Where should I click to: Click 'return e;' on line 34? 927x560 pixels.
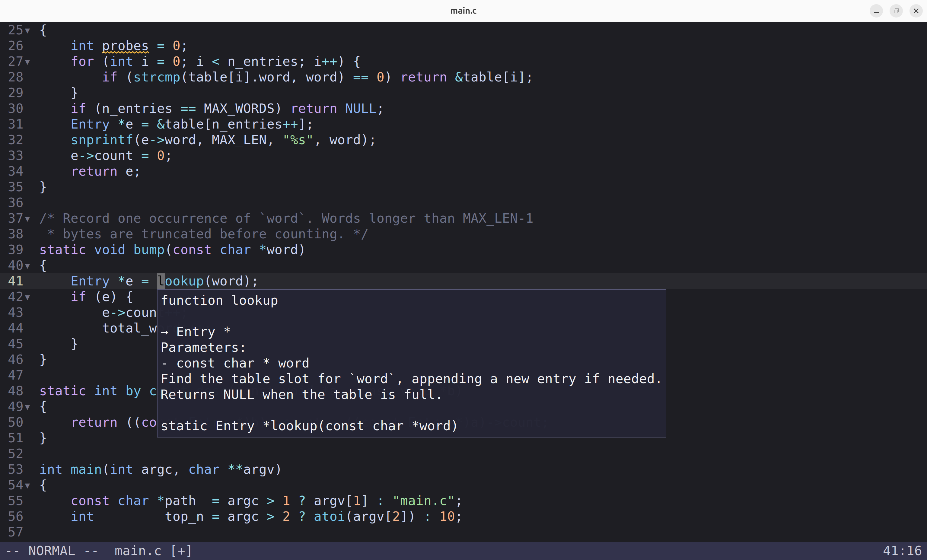click(x=106, y=171)
